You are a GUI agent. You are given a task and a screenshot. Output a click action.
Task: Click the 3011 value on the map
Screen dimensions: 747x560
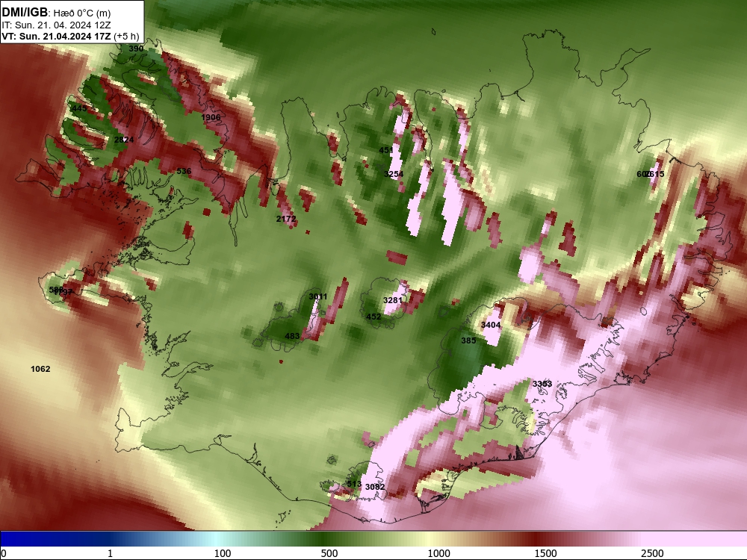[x=317, y=296]
